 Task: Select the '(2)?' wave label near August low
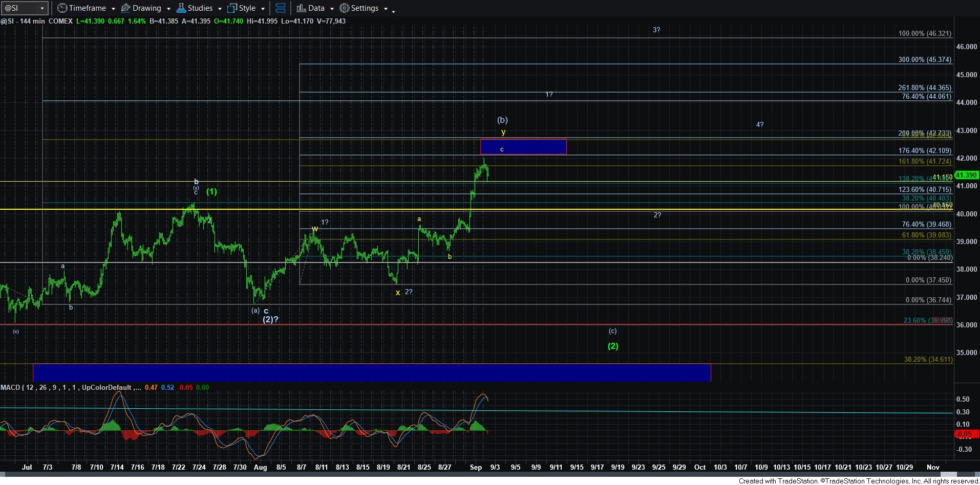pyautogui.click(x=271, y=320)
